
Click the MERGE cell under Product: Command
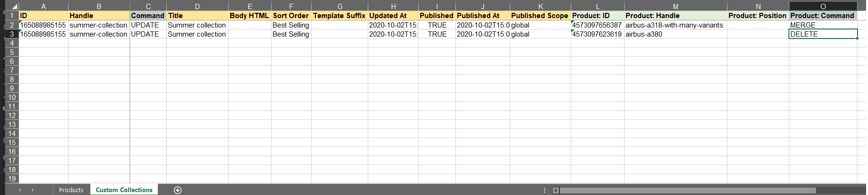coord(822,25)
